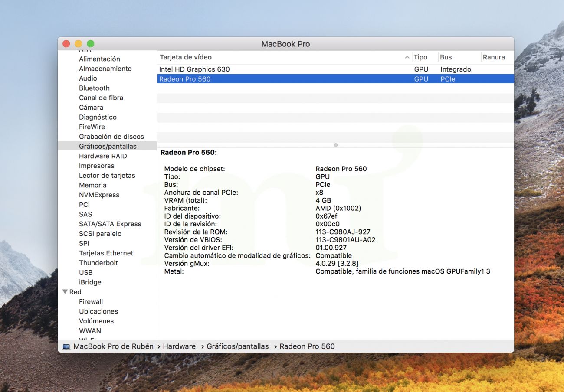This screenshot has width=564, height=392.
Task: Open Firewall under Red
Action: click(91, 302)
